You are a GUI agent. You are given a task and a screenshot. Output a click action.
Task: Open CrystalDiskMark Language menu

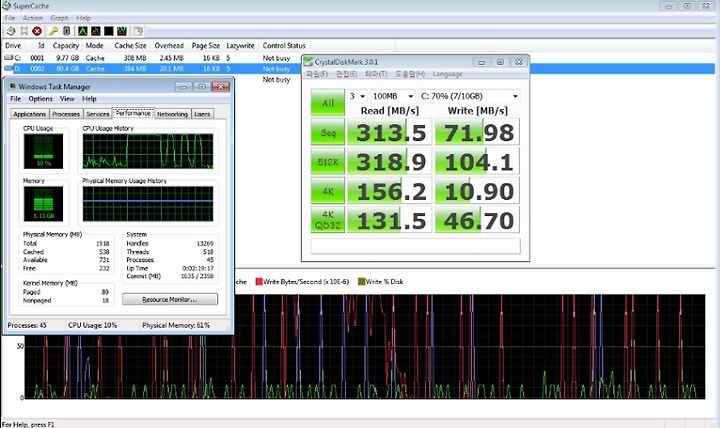click(x=447, y=74)
